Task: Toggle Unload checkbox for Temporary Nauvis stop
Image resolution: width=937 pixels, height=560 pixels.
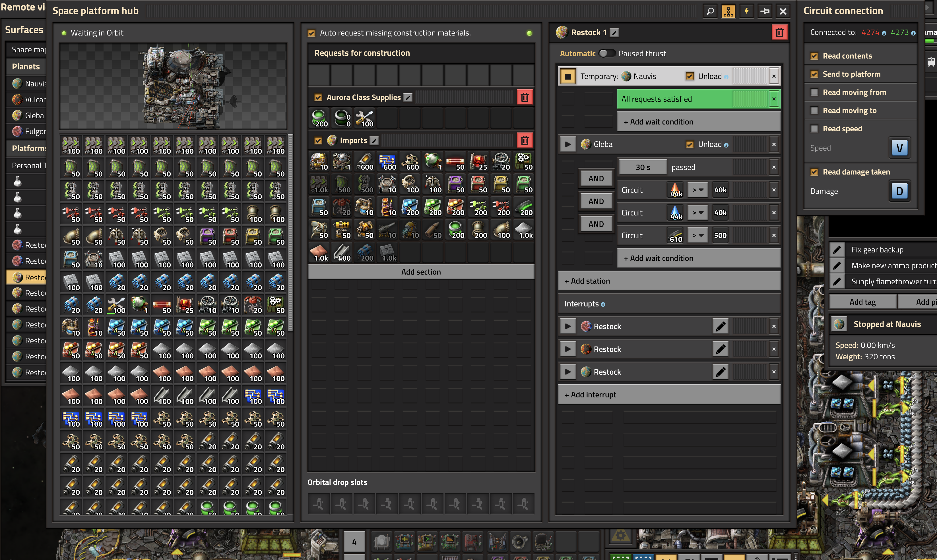Action: click(x=690, y=76)
